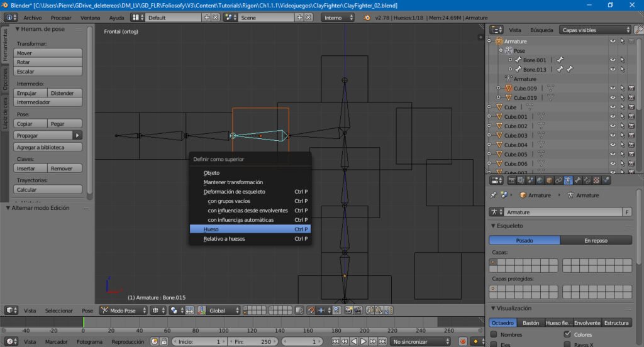Open the Procesar menu

(x=61, y=18)
